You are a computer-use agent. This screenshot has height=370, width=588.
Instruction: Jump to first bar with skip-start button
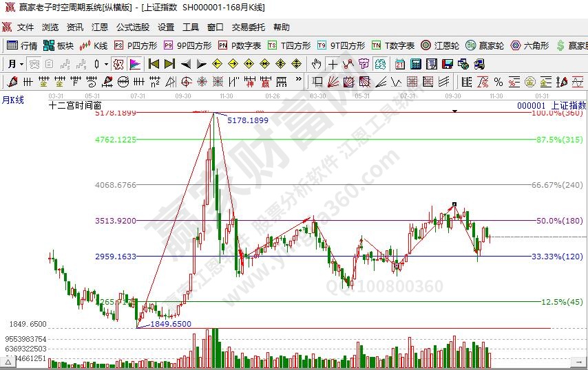click(154, 64)
